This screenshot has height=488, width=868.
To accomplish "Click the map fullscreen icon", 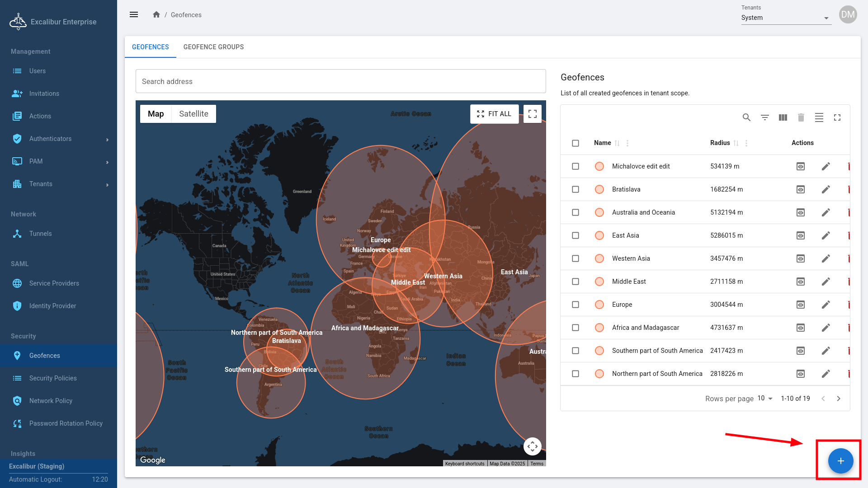I will [x=532, y=114].
